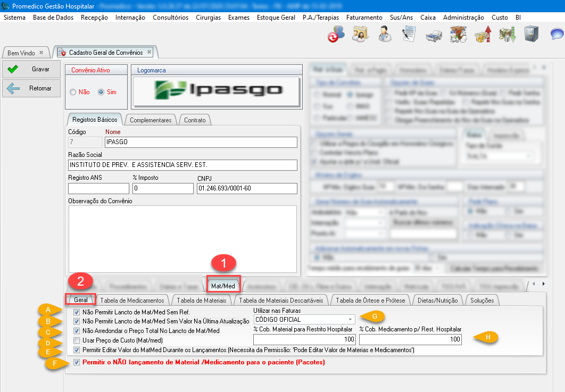Toggle 'Não Arredondar o Preço Total' checkbox
Viewport: 565px width, 392px height.
coord(78,331)
